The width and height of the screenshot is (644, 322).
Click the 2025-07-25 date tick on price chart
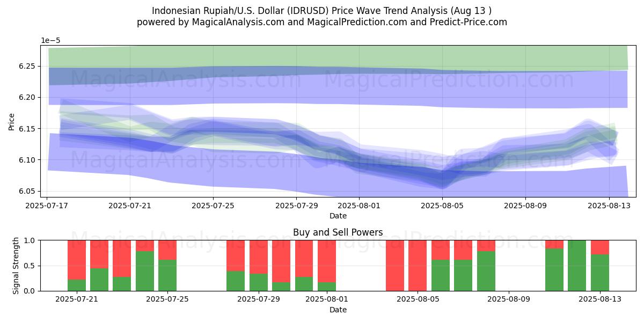tap(213, 205)
